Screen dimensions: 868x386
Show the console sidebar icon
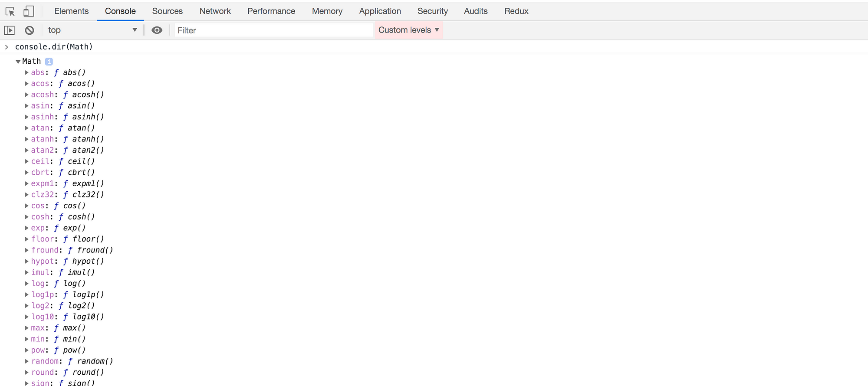10,30
